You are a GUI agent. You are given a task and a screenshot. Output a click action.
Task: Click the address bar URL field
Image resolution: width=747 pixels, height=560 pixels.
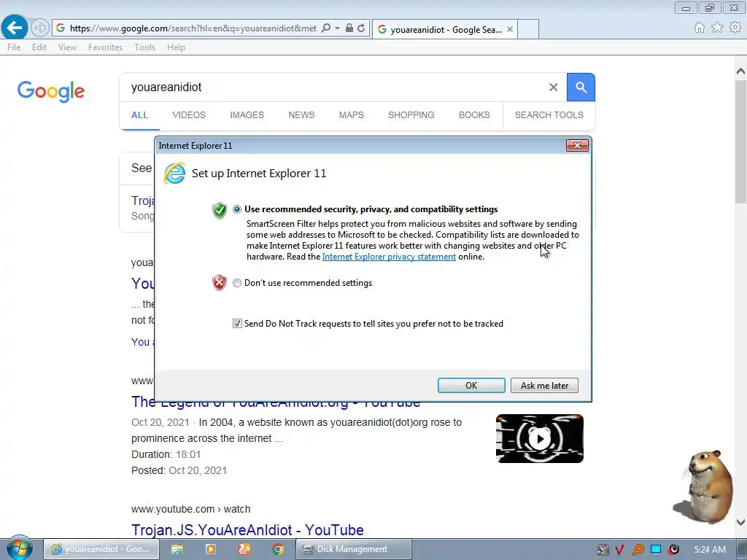pos(193,28)
